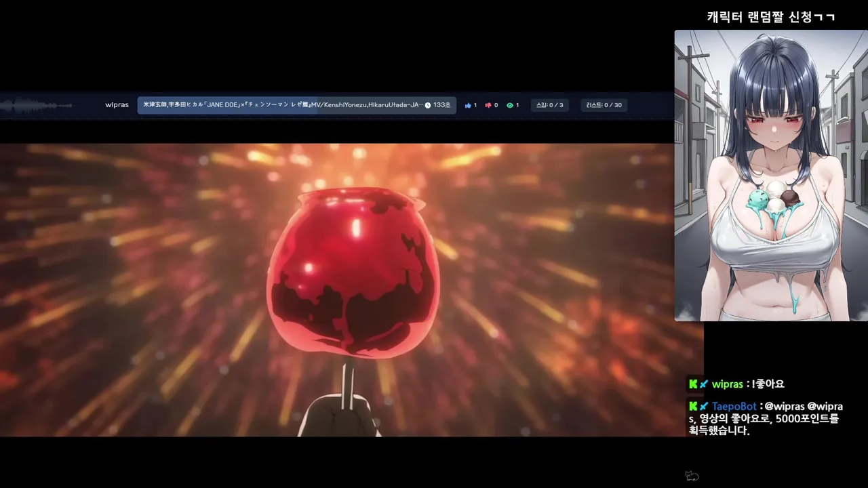Click the 리스트: 0 / 30 list counter
This screenshot has width=868, height=488.
(x=604, y=105)
